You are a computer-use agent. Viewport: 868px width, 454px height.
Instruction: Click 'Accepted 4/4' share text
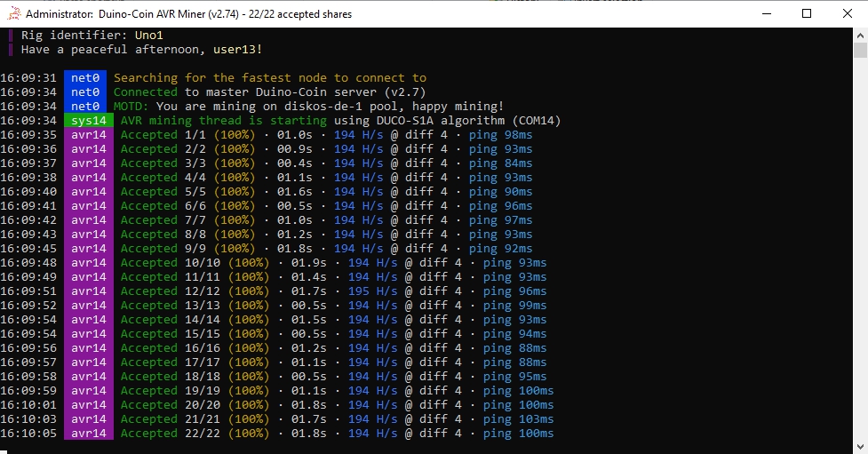pyautogui.click(x=163, y=177)
